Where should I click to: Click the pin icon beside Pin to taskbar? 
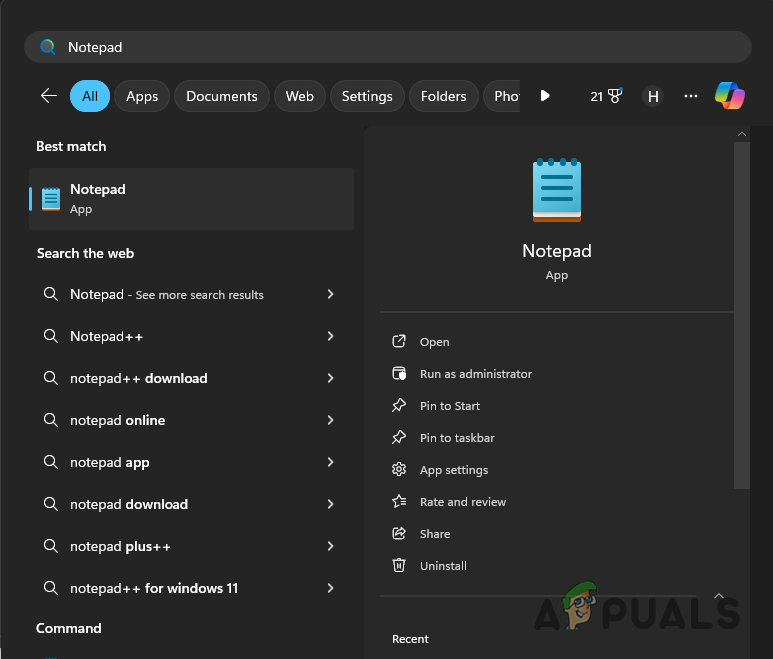[x=399, y=437]
